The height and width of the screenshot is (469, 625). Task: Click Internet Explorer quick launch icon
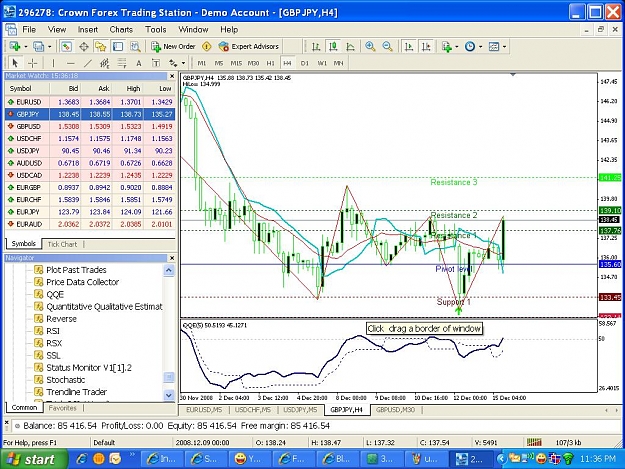(x=81, y=459)
